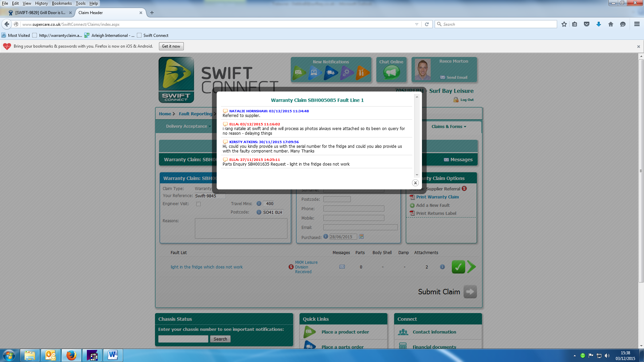Expand the Delivery Acceptance menu

[x=188, y=126]
